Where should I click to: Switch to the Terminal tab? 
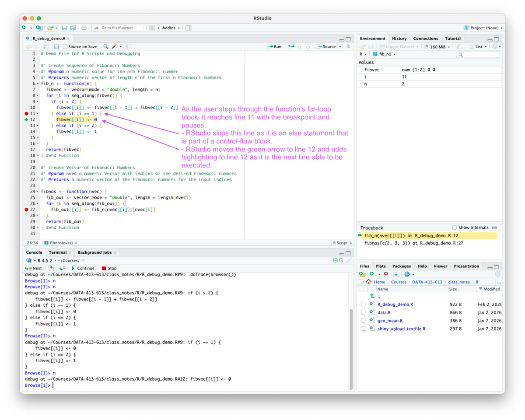(57, 252)
